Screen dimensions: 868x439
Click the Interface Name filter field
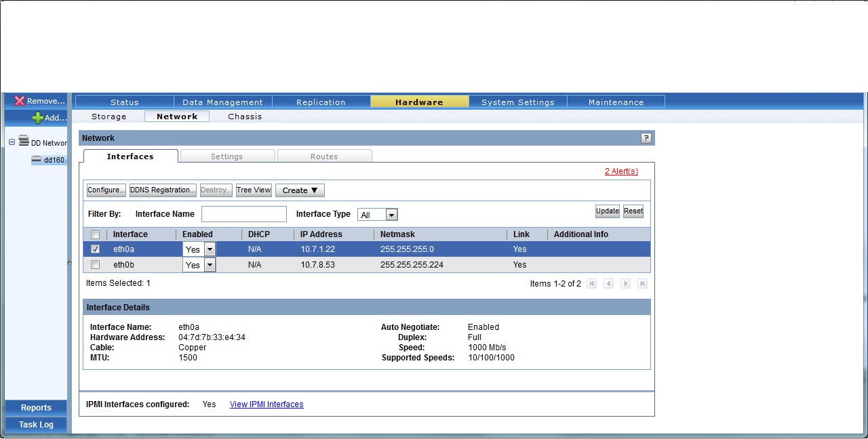(x=244, y=214)
